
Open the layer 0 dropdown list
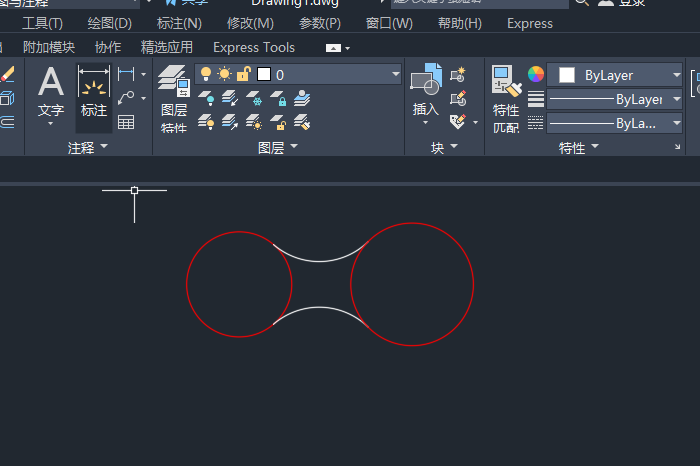click(x=395, y=74)
